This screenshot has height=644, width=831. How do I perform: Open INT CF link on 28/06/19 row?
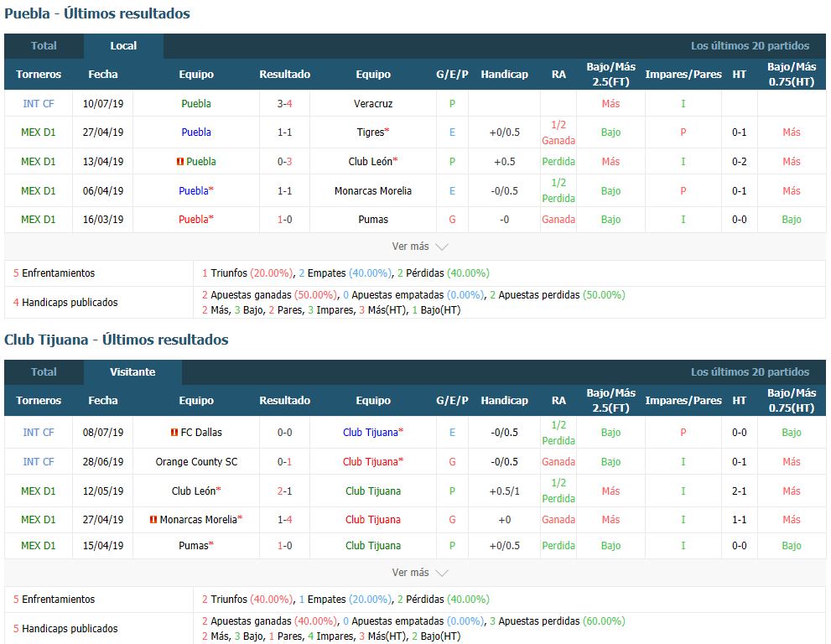pyautogui.click(x=39, y=462)
